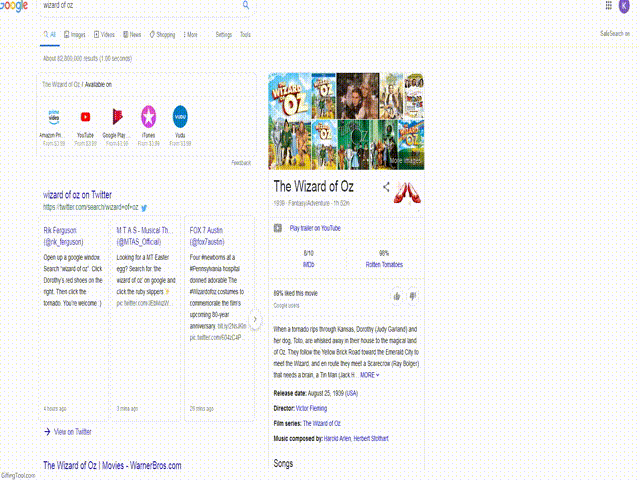Toggle the thumbs down dislike button
Image resolution: width=640 pixels, height=480 pixels.
pos(413,296)
